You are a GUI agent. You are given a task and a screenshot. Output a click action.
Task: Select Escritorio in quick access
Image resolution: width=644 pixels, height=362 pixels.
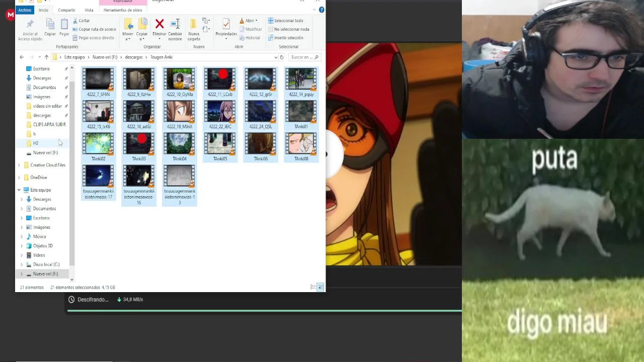(41, 69)
